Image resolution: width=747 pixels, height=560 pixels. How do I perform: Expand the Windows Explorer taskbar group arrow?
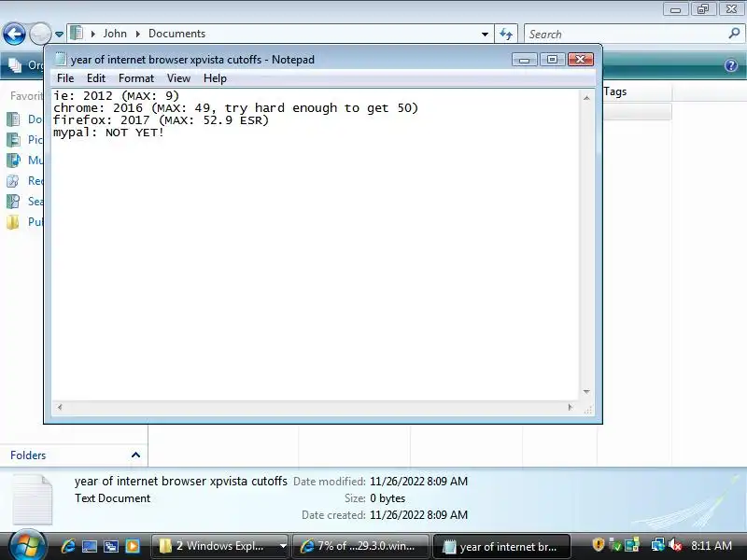(x=283, y=546)
